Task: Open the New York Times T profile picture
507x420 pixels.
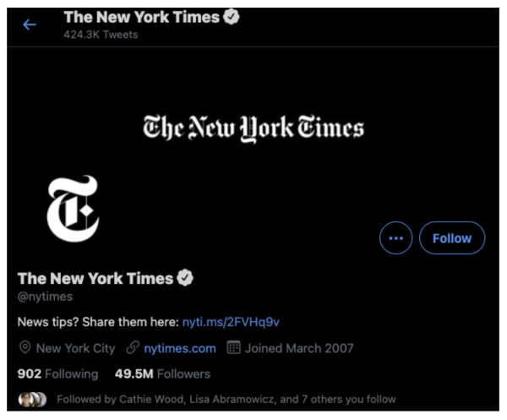Action: pos(73,209)
